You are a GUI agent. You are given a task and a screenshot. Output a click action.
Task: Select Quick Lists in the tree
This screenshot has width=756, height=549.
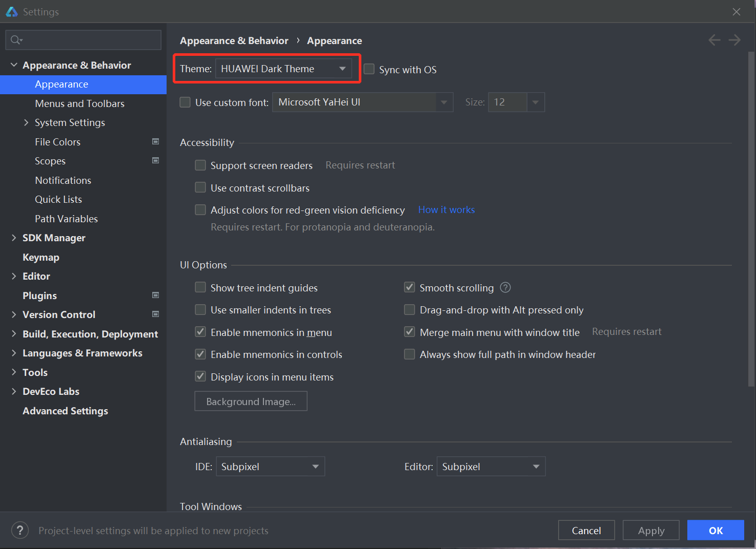click(83, 199)
